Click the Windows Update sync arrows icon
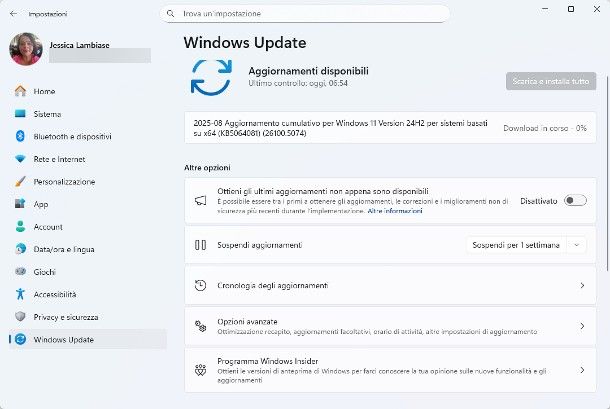The width and height of the screenshot is (610, 409). click(211, 76)
